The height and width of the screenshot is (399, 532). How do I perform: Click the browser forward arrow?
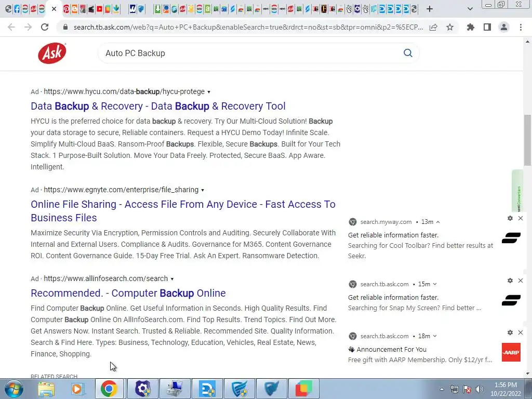click(28, 27)
